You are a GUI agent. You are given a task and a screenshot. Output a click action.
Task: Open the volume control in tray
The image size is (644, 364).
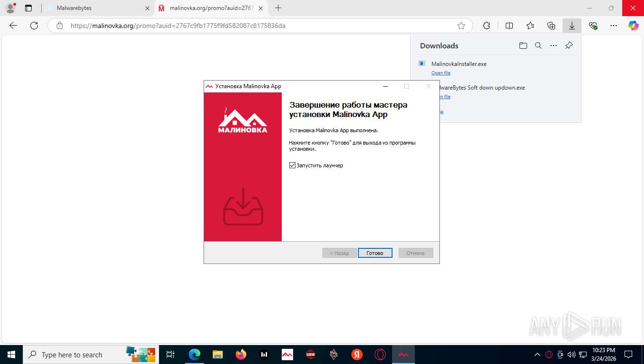click(571, 355)
